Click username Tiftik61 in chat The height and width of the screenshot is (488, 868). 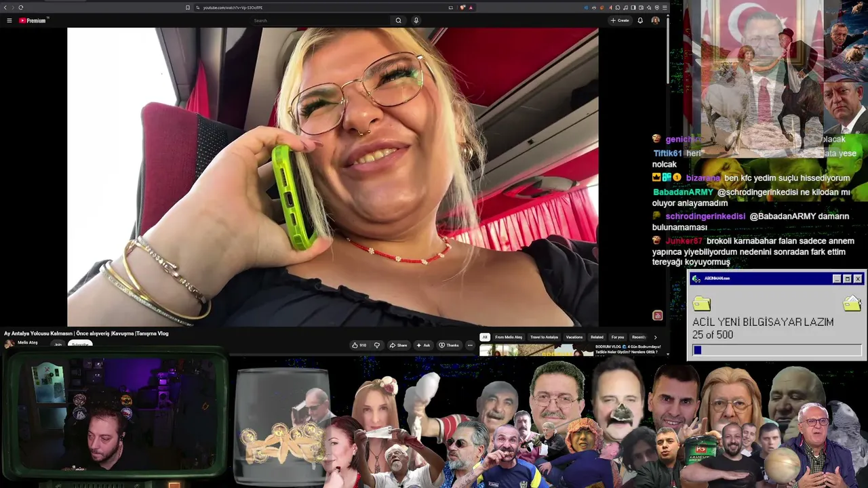click(668, 153)
